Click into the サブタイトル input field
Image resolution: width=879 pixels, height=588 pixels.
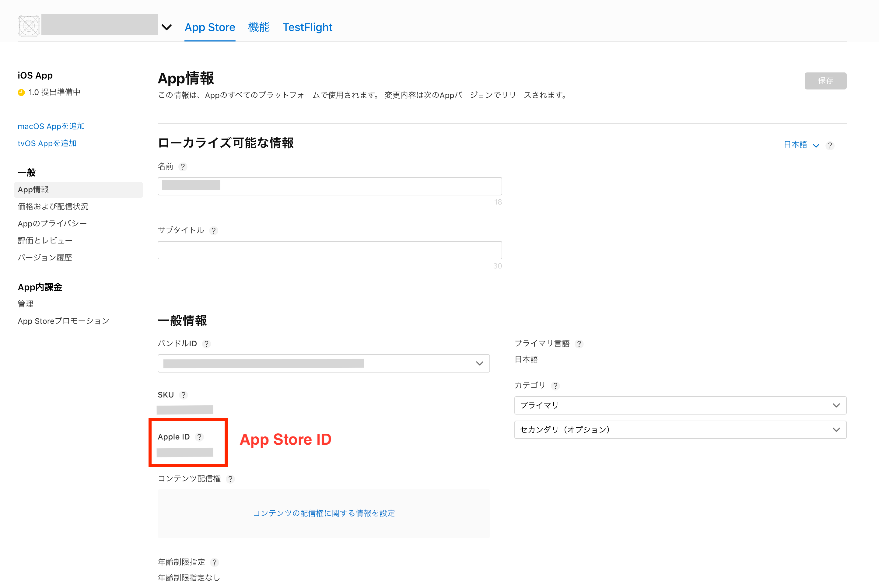tap(329, 250)
